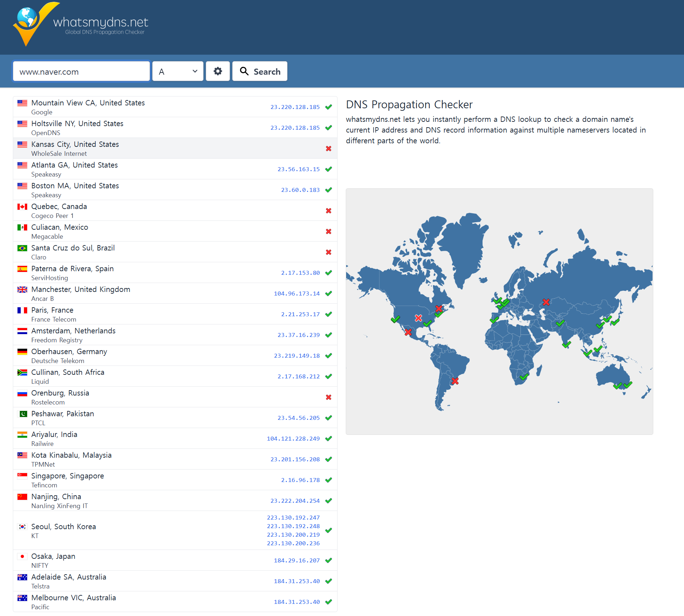Click the green check for Paris, France

[x=329, y=314]
